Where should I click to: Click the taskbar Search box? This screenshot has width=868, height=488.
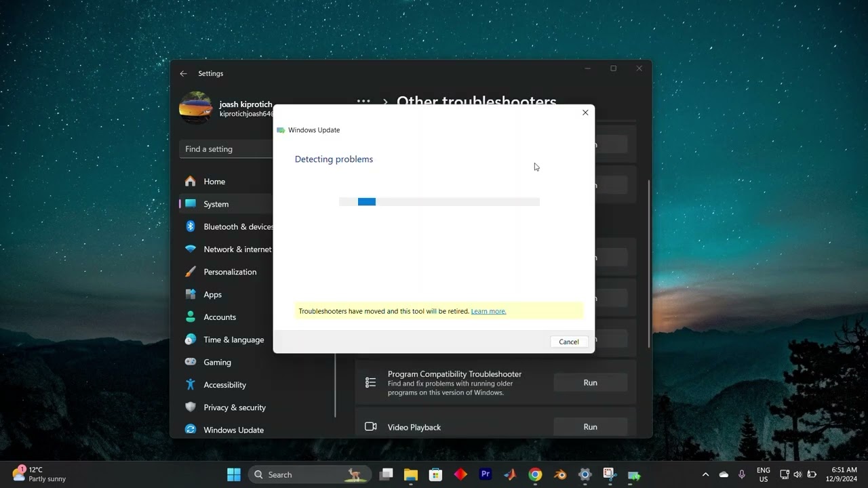[311, 474]
